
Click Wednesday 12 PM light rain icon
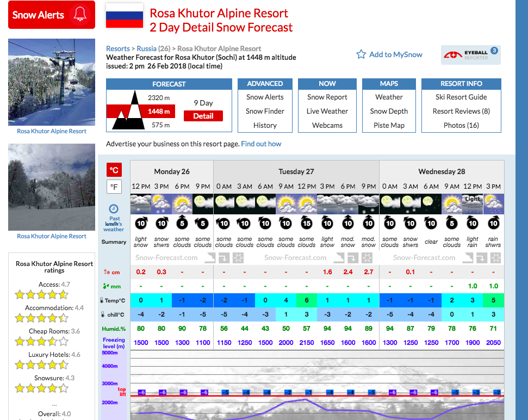473,204
